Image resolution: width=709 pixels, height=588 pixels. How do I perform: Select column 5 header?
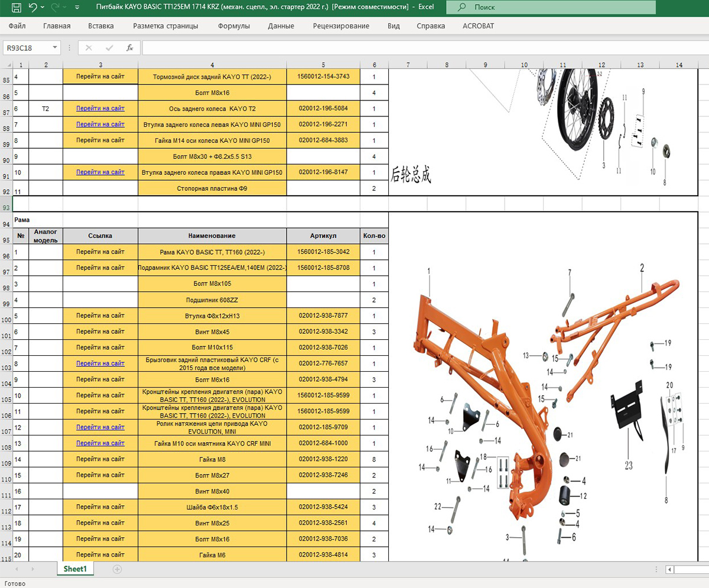pos(323,64)
